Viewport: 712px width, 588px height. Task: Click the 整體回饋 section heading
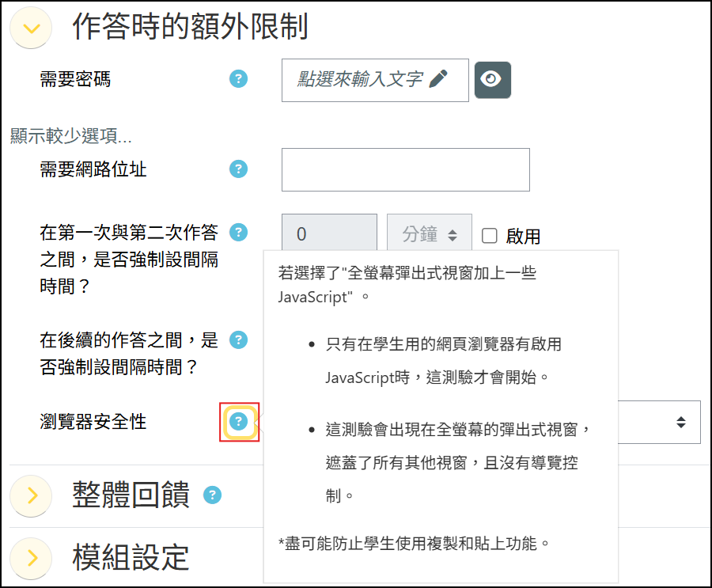tap(131, 495)
